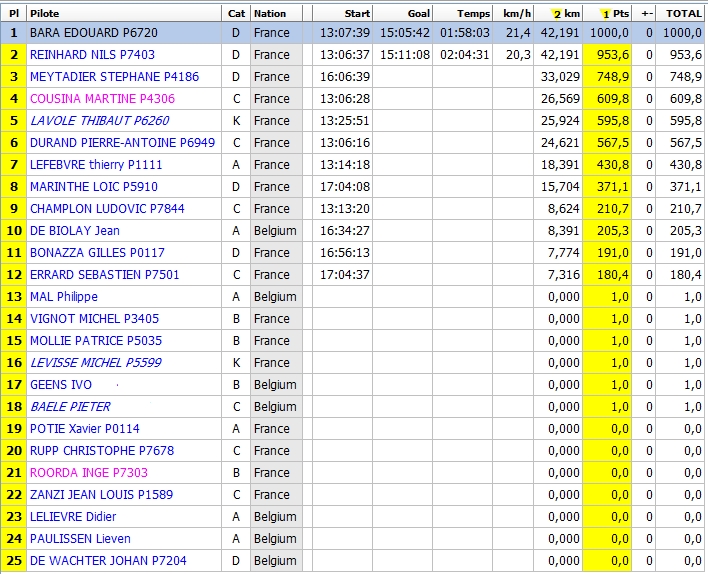
Task: Sort by the TOTAL column header
Action: (x=684, y=14)
